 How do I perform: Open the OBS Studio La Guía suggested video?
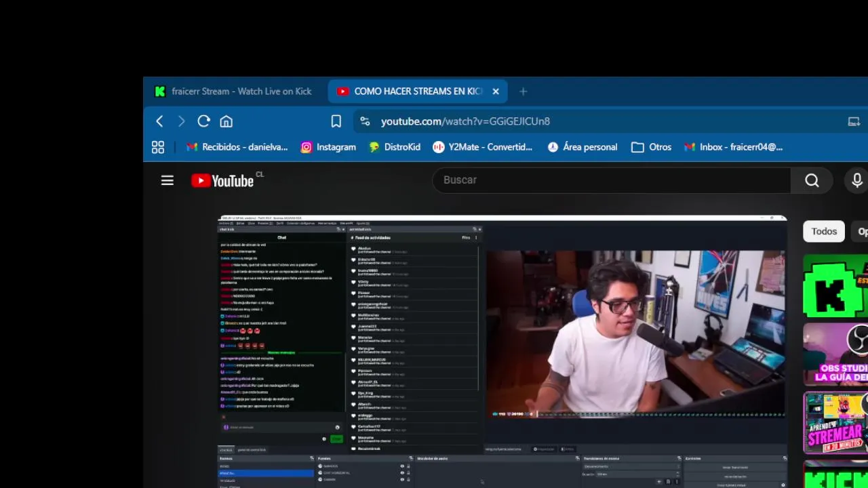coord(835,354)
